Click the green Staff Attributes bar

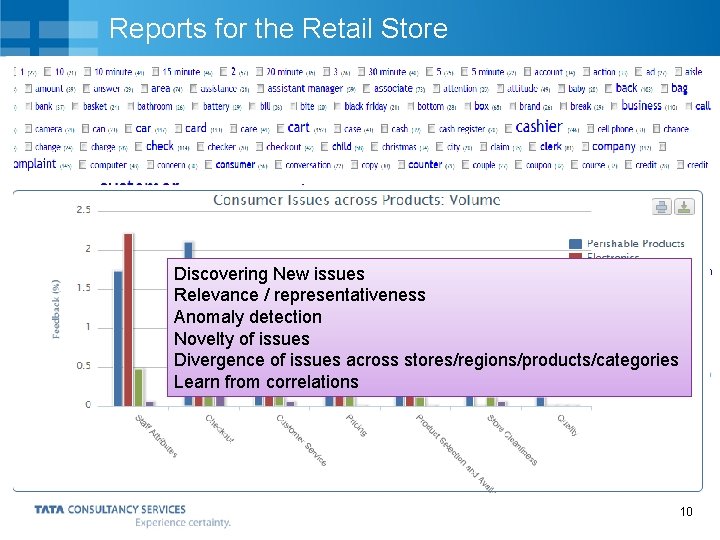[138, 387]
